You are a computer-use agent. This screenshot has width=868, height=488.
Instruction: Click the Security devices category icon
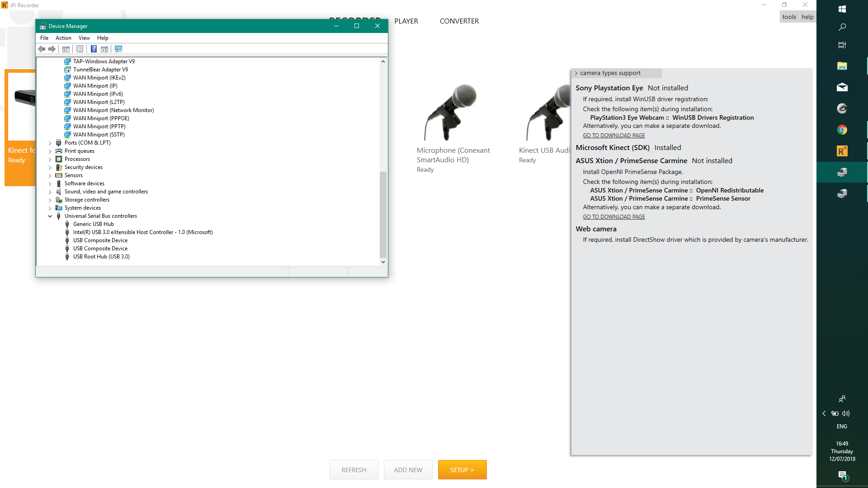pyautogui.click(x=59, y=167)
